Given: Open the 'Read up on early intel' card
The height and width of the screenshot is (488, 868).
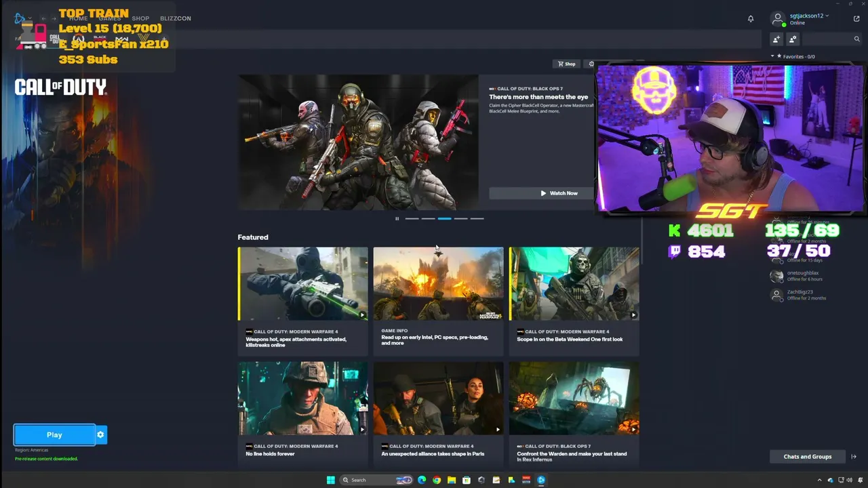Looking at the screenshot, I should (438, 301).
